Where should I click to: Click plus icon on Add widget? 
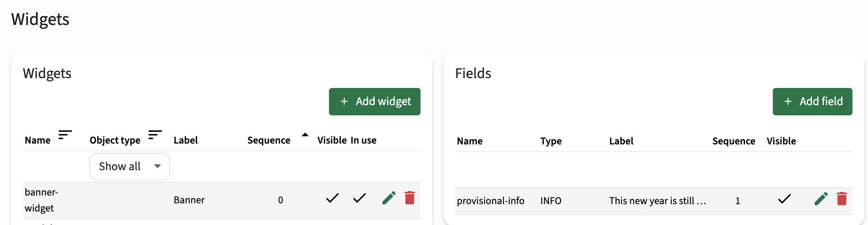pos(344,101)
